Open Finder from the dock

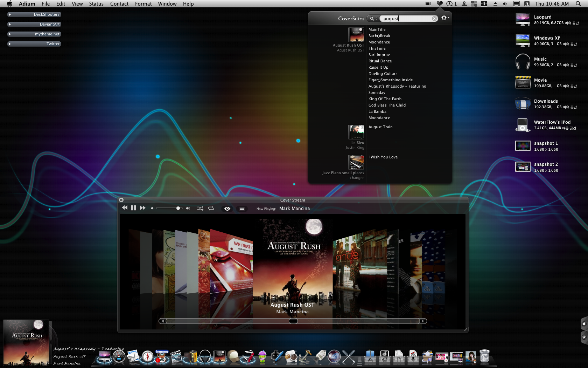click(x=104, y=356)
